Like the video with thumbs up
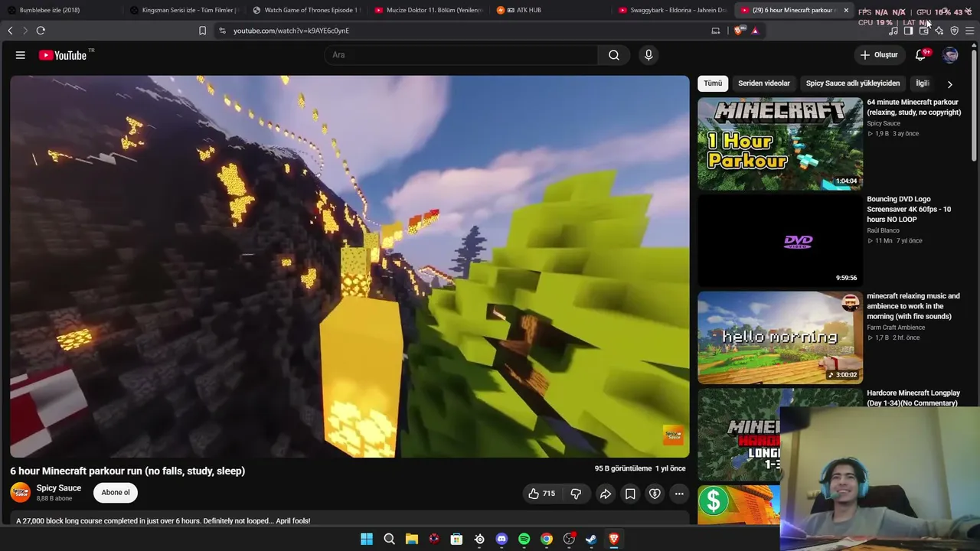The width and height of the screenshot is (980, 551). [x=541, y=494]
